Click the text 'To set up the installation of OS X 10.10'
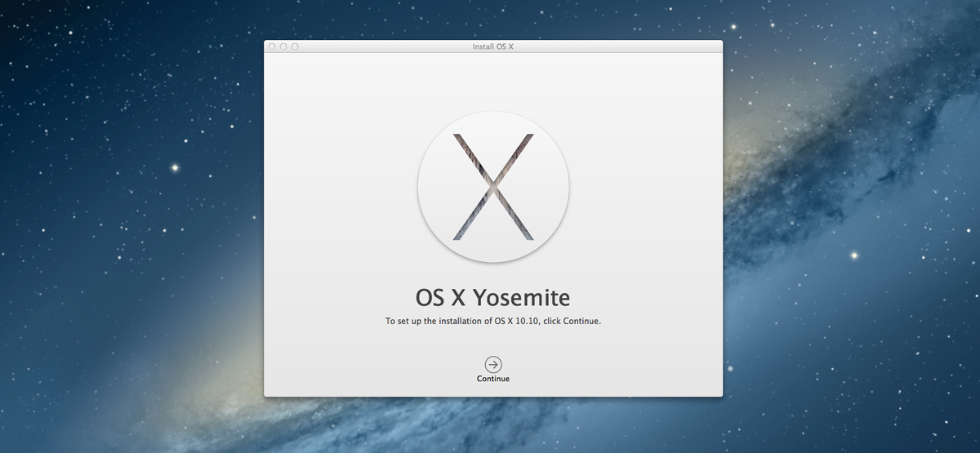 (x=462, y=322)
